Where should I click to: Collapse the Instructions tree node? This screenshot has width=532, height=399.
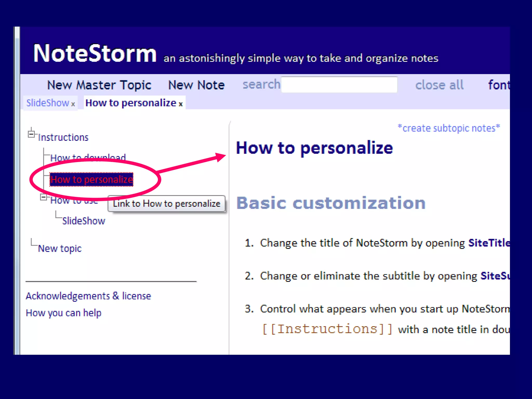point(31,134)
